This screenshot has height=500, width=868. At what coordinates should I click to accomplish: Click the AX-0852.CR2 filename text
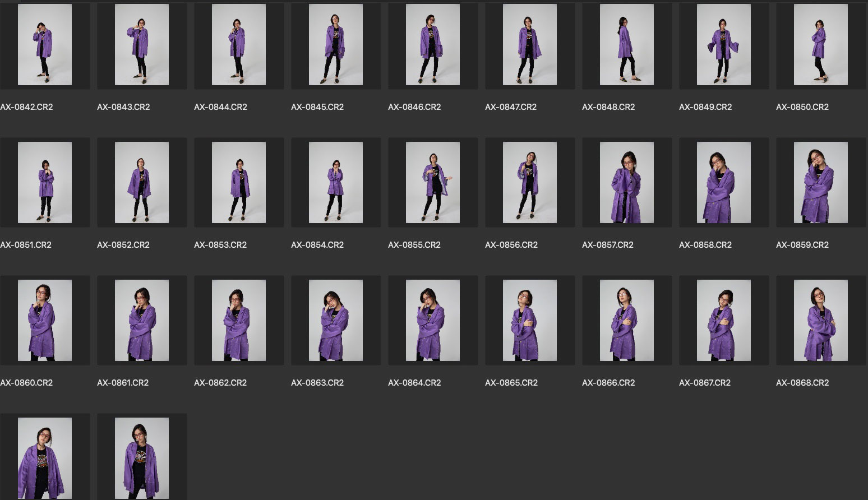(x=123, y=245)
